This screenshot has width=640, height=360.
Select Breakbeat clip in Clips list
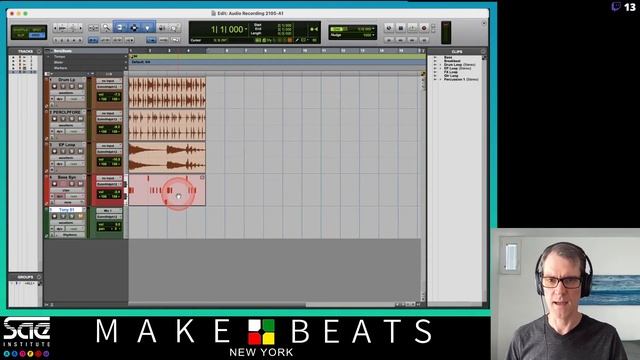click(452, 61)
